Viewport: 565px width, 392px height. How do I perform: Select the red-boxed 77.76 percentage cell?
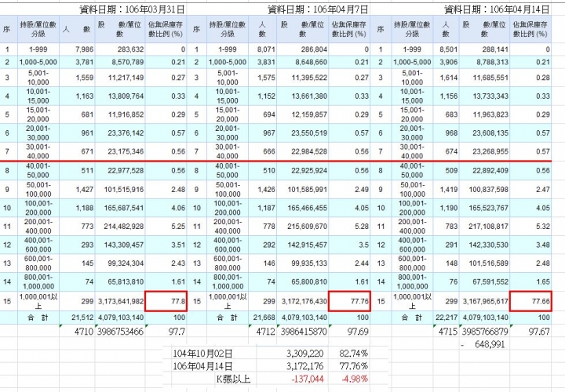(x=349, y=301)
